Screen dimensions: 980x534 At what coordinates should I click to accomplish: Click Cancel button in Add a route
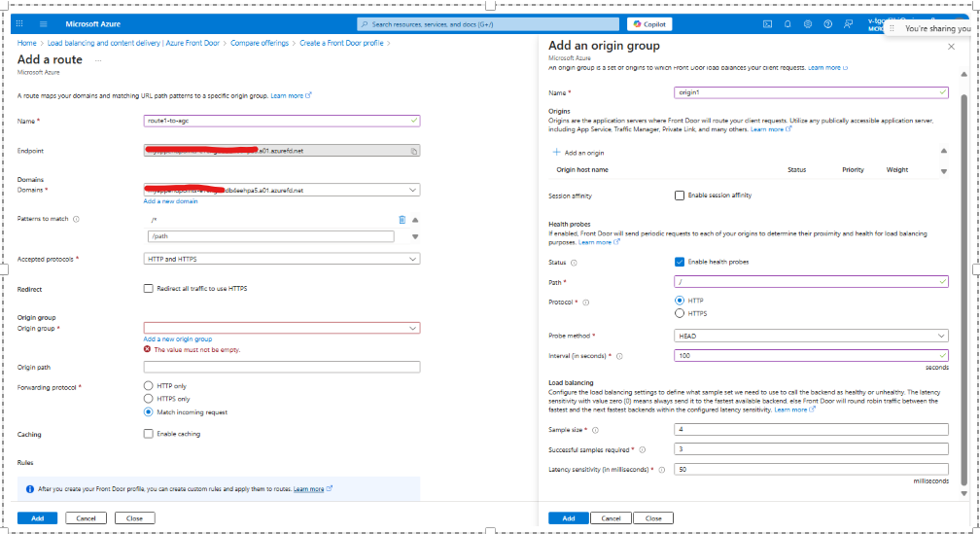87,518
